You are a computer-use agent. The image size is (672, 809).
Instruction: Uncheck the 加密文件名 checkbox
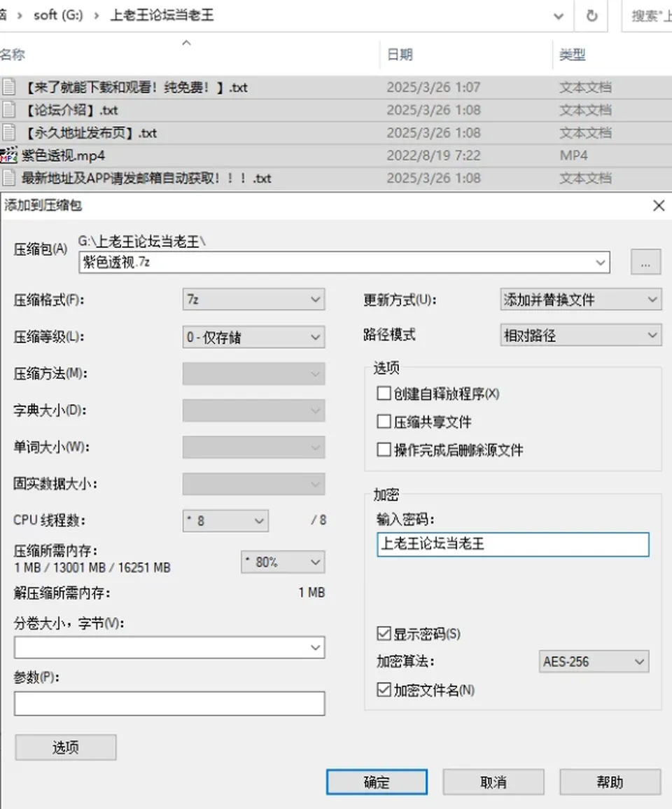point(384,690)
